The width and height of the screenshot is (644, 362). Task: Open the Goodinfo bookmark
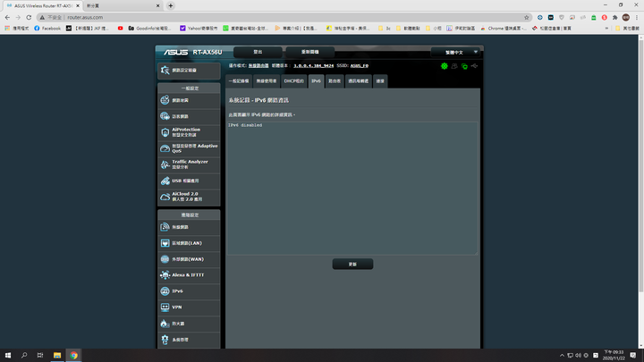click(x=149, y=29)
